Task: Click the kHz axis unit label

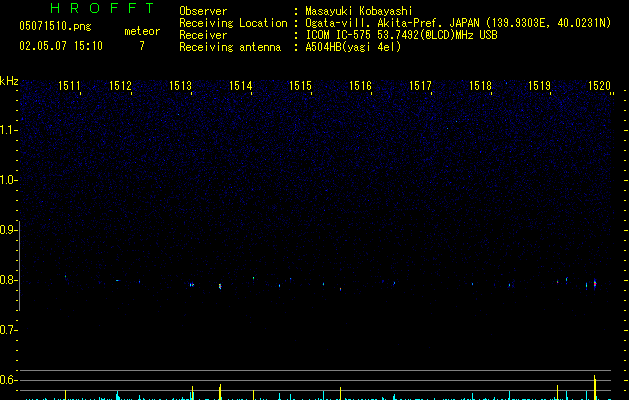Action: coord(9,81)
